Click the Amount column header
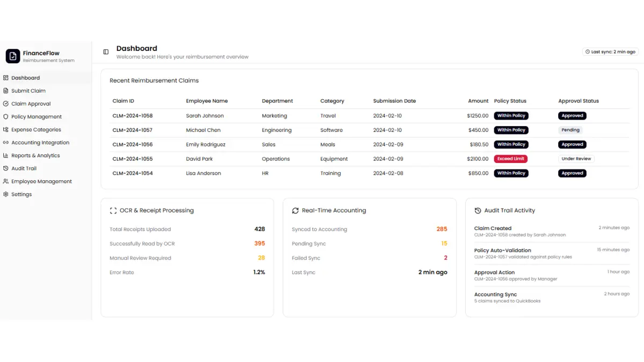The height and width of the screenshot is (362, 644). (x=478, y=101)
